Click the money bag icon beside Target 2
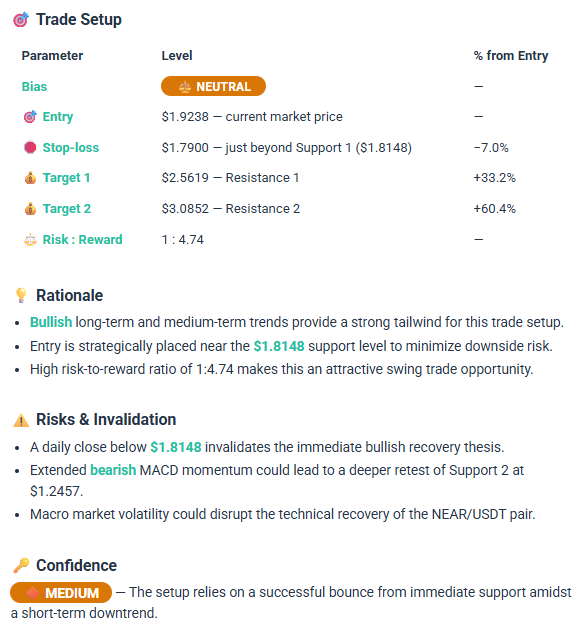This screenshot has width=580, height=630. pyautogui.click(x=30, y=209)
